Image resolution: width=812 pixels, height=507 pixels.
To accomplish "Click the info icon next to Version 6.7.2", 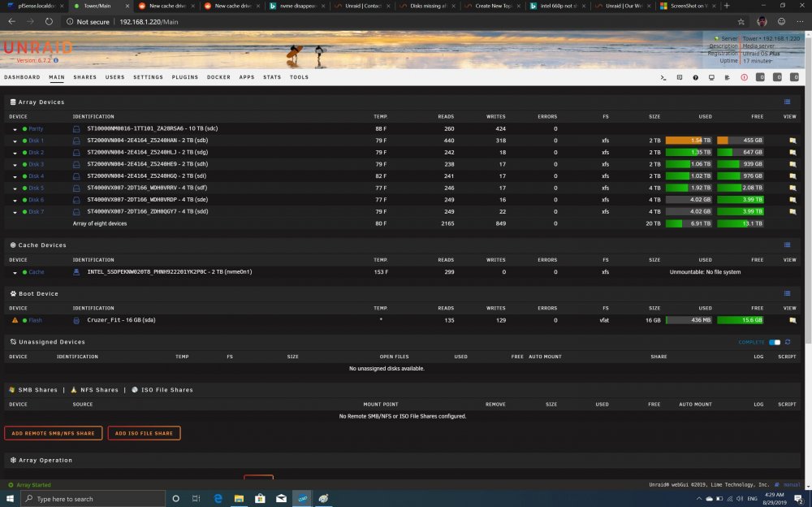I will pyautogui.click(x=56, y=61).
